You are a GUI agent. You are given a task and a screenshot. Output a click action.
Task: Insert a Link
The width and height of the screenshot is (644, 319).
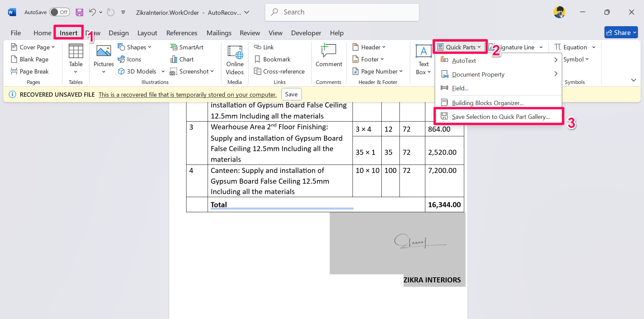pos(264,47)
